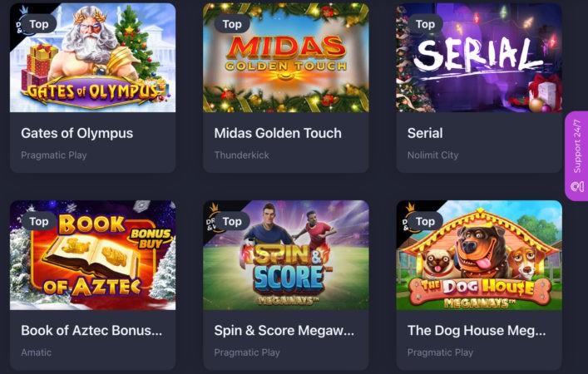Open The Dog House Megaways thumbnail
The image size is (588, 374).
479,255
